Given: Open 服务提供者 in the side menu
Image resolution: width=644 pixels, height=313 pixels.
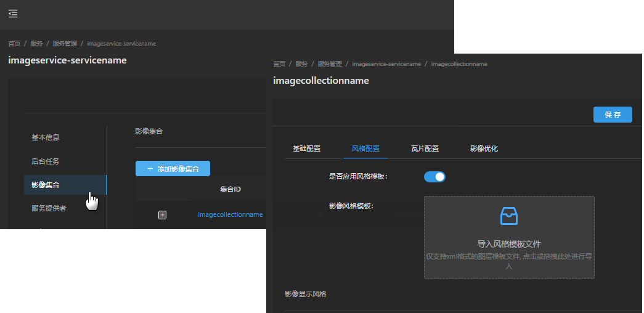Looking at the screenshot, I should pos(49,208).
